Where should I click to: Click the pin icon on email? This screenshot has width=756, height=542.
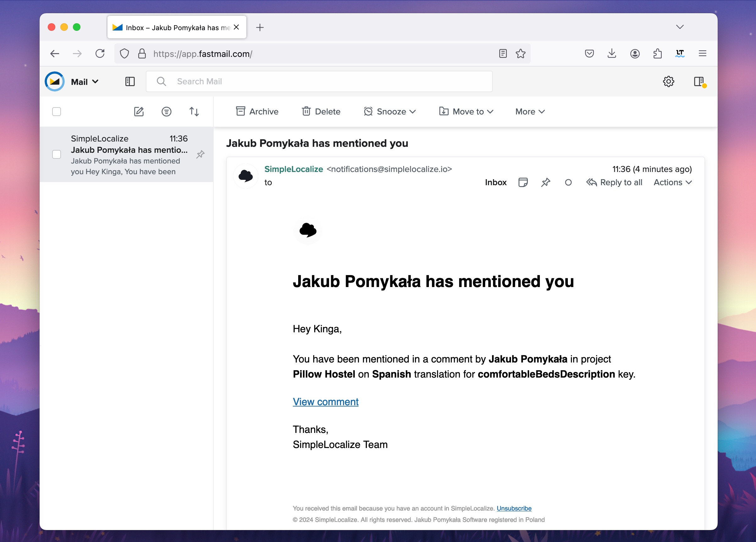(545, 182)
